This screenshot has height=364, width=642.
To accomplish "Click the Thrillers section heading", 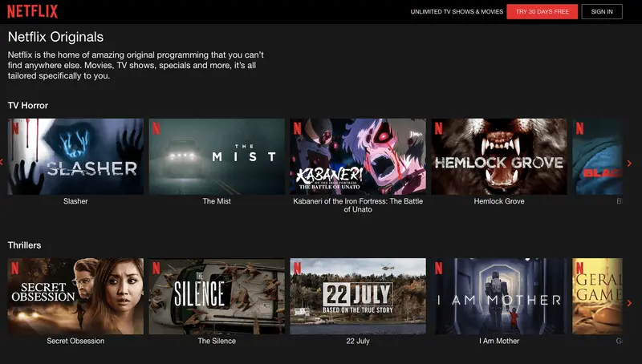I will click(x=25, y=245).
